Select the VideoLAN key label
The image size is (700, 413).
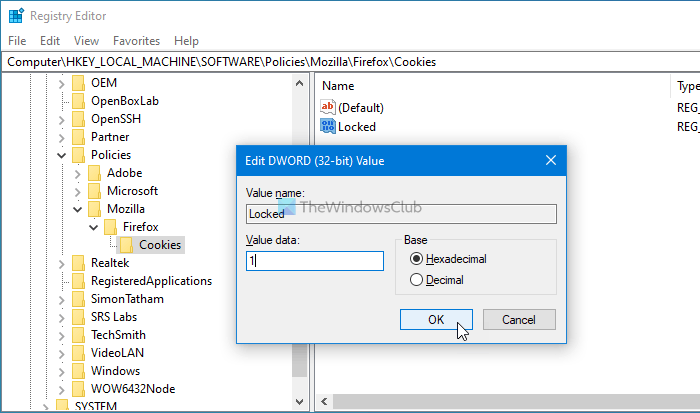click(117, 353)
